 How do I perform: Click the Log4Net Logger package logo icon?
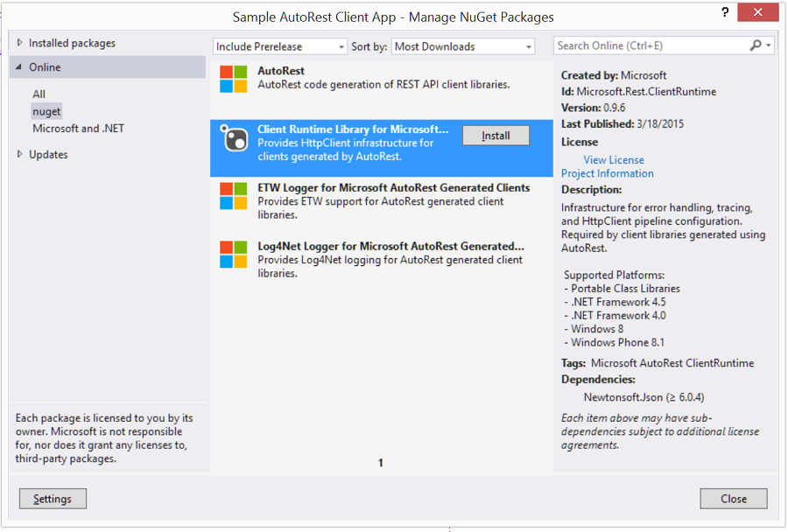pyautogui.click(x=233, y=255)
